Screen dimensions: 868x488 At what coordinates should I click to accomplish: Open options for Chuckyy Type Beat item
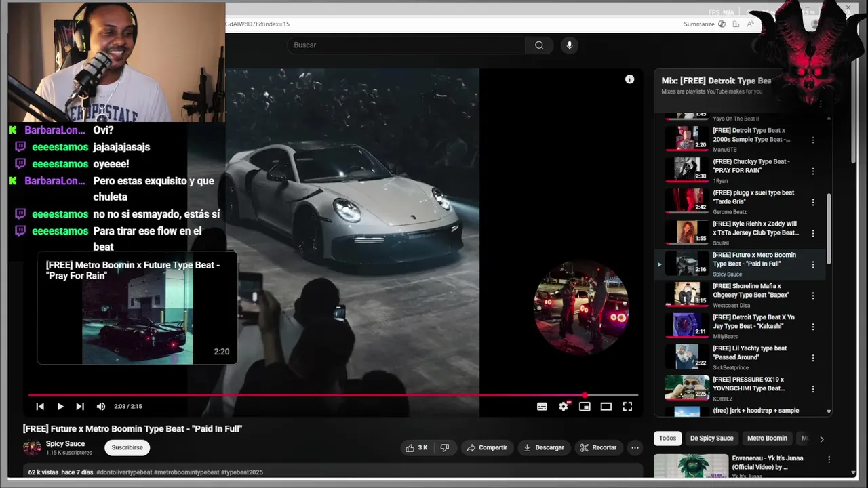(x=813, y=171)
